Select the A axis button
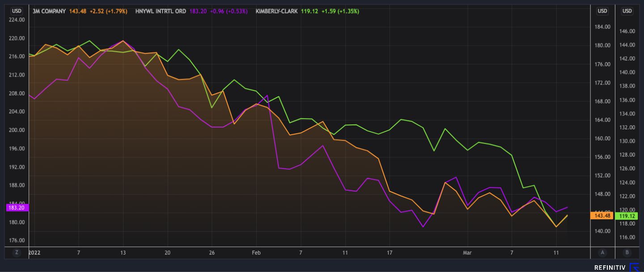 tap(602, 252)
